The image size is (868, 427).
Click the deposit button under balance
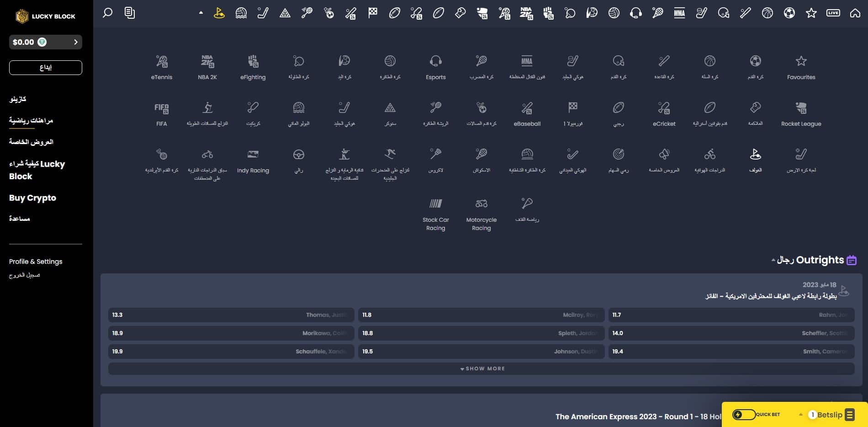pyautogui.click(x=46, y=68)
